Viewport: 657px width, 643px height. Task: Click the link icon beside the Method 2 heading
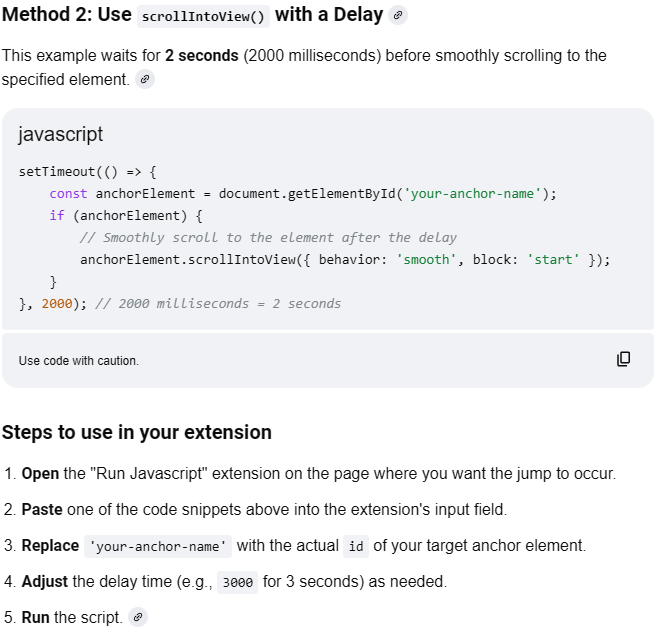point(398,16)
